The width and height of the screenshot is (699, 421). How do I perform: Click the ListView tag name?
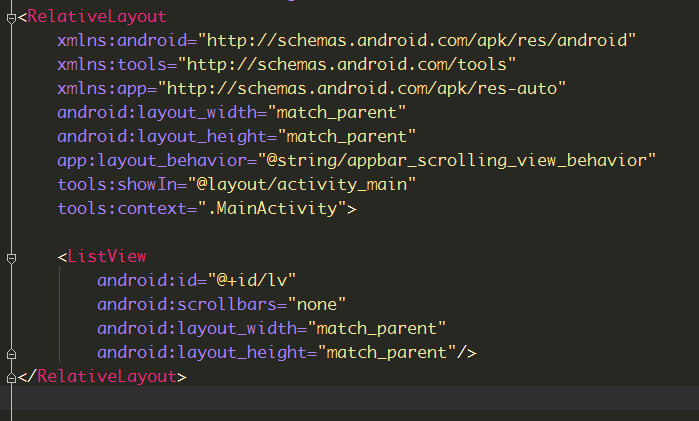107,256
